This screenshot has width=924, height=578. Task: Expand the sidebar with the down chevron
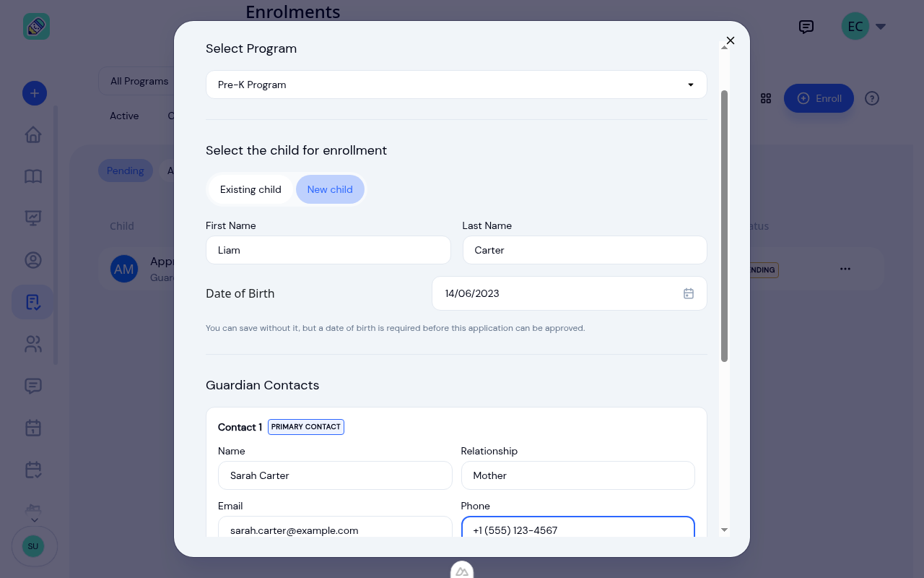click(x=34, y=519)
